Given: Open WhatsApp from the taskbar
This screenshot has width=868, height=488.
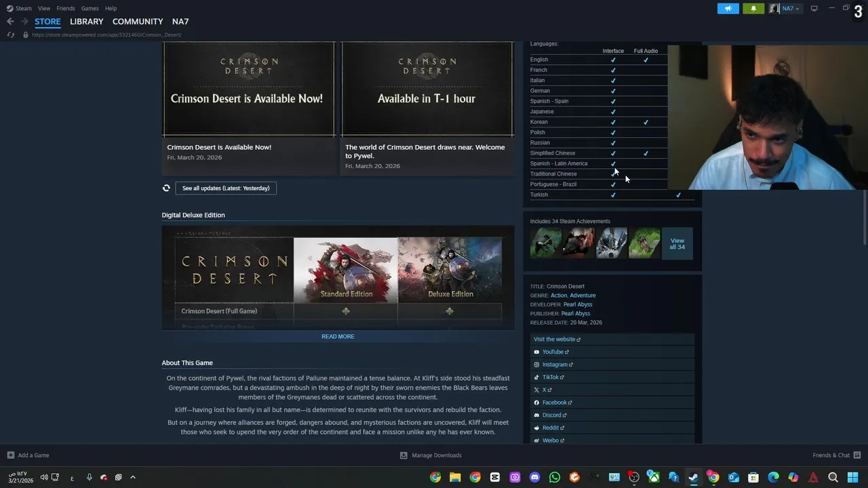Looking at the screenshot, I should [x=555, y=477].
